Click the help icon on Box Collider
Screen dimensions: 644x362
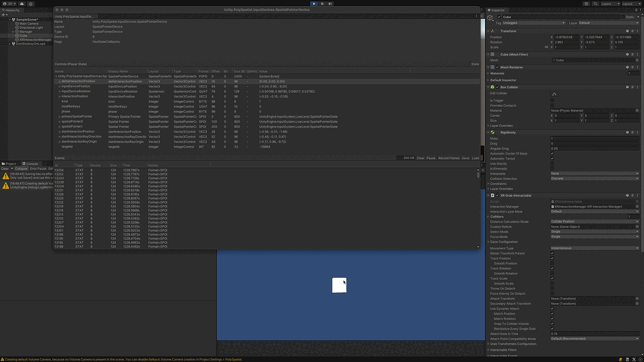[627, 87]
